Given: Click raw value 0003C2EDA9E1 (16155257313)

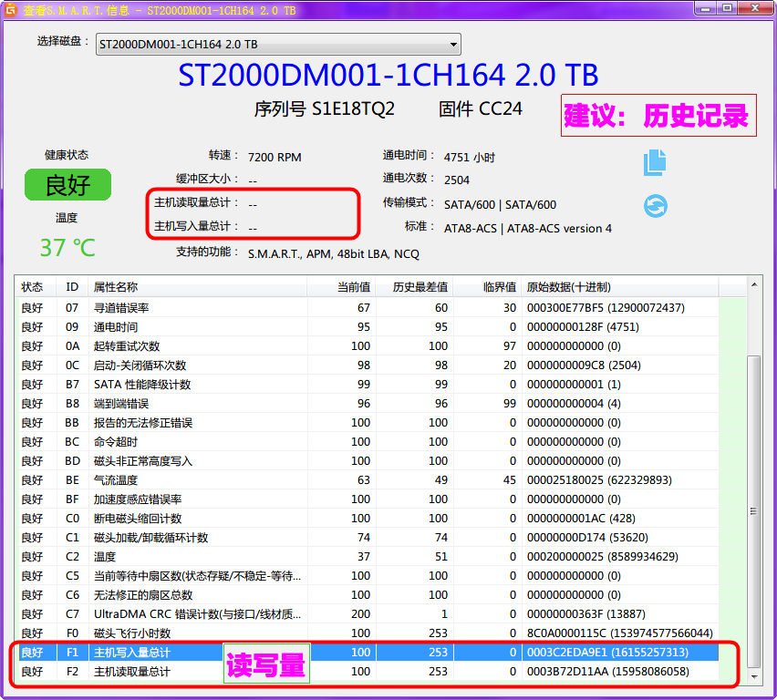Looking at the screenshot, I should click(x=607, y=653).
